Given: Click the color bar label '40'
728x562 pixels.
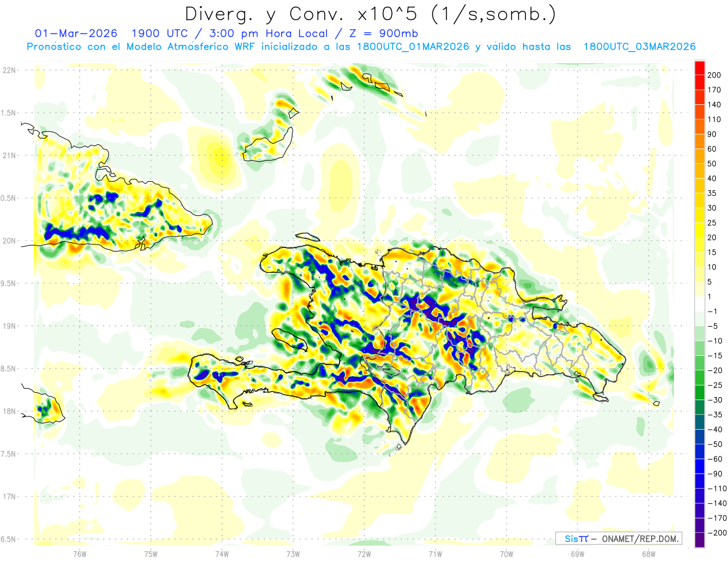Looking at the screenshot, I should point(713,179).
